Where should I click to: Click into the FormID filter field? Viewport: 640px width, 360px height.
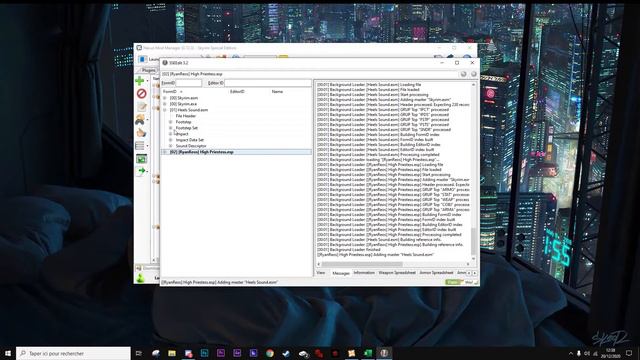coord(188,83)
